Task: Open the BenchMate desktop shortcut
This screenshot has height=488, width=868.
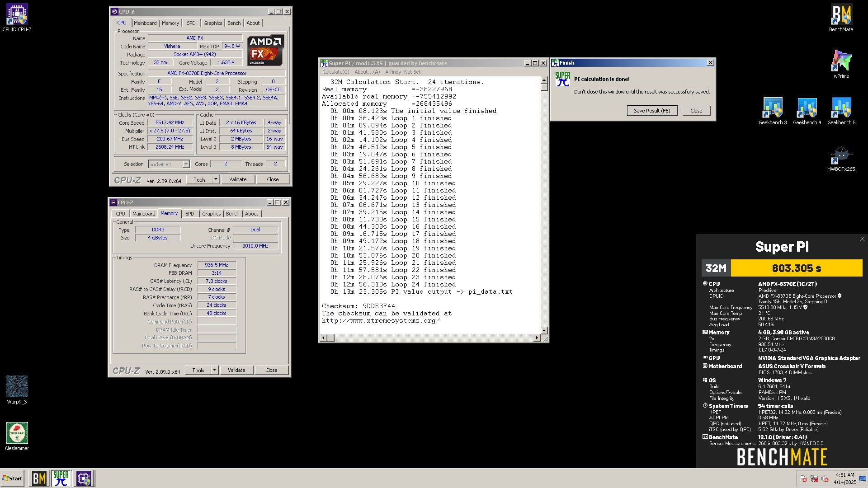Action: point(841,18)
